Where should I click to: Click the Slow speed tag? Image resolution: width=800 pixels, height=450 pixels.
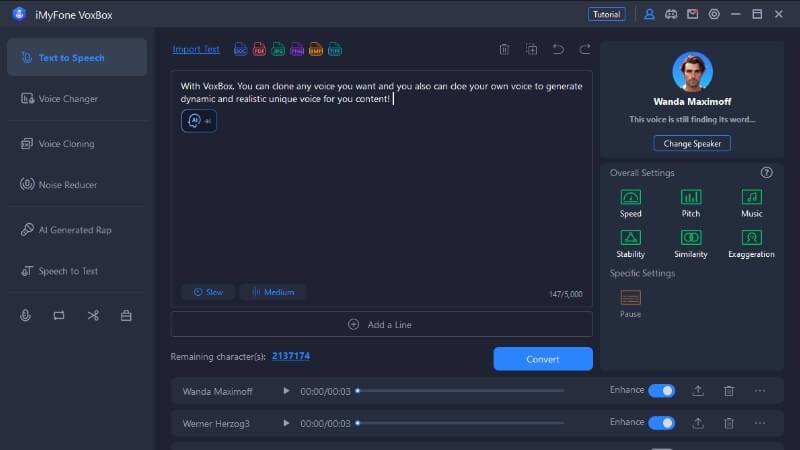(208, 292)
